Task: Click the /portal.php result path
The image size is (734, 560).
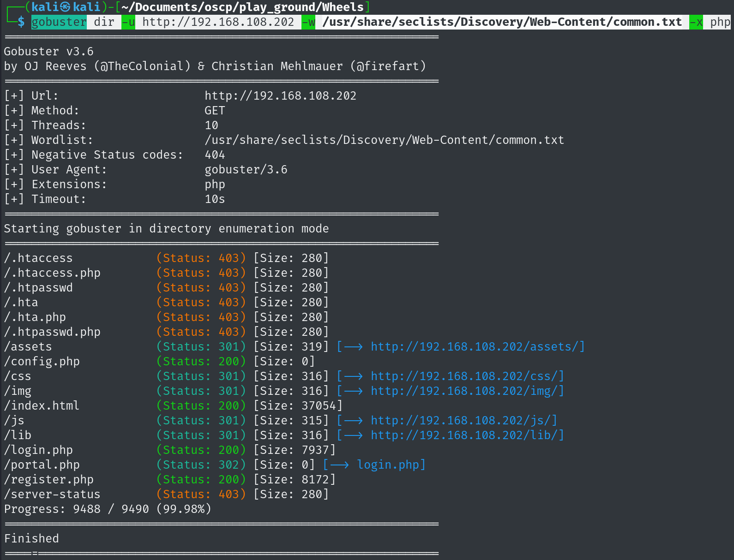Action: 42,465
